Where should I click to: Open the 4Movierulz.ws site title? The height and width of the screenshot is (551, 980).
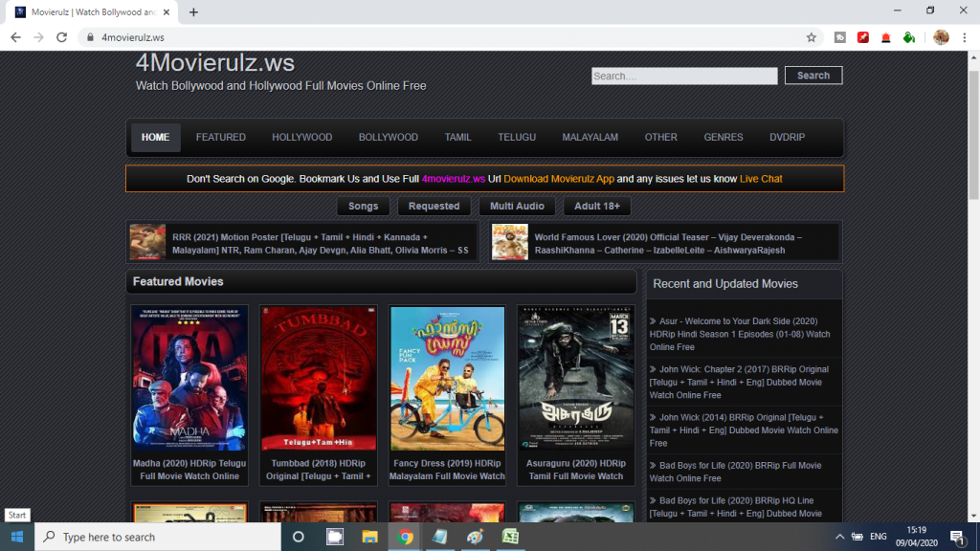(215, 62)
